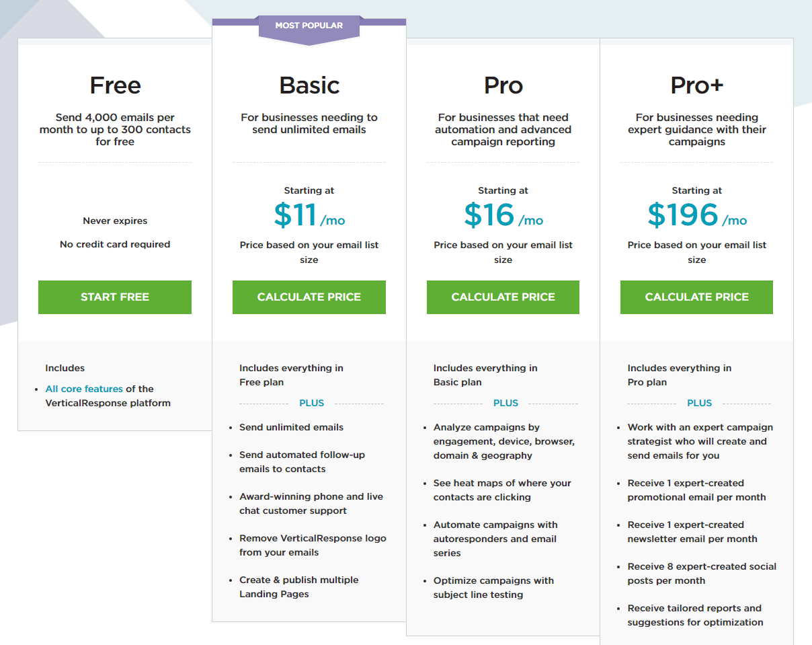Select the Pro plan heading

pyautogui.click(x=503, y=85)
